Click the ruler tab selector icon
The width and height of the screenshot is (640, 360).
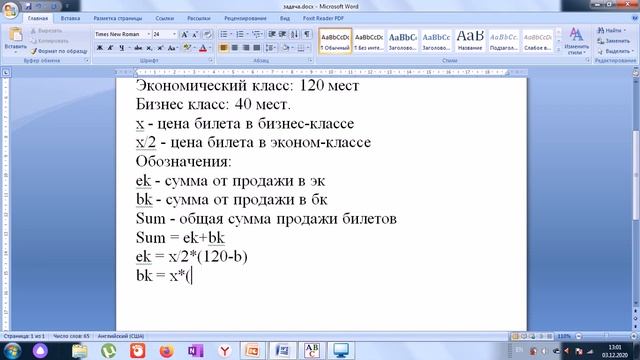click(6, 73)
